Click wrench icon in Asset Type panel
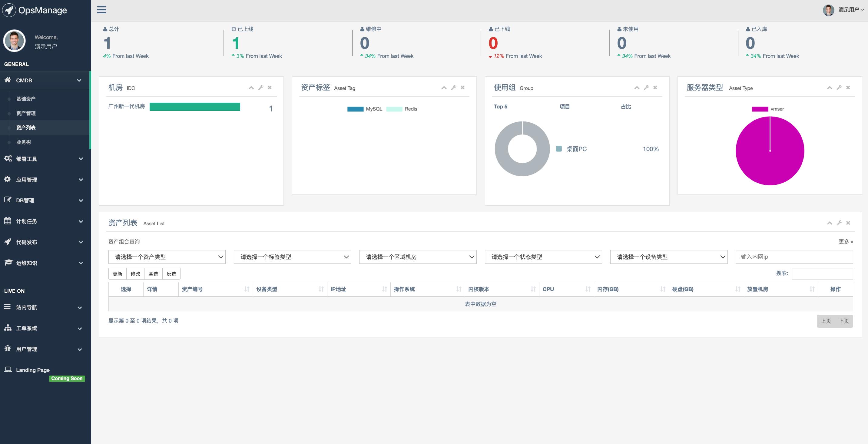Image resolution: width=868 pixels, height=444 pixels. (839, 88)
